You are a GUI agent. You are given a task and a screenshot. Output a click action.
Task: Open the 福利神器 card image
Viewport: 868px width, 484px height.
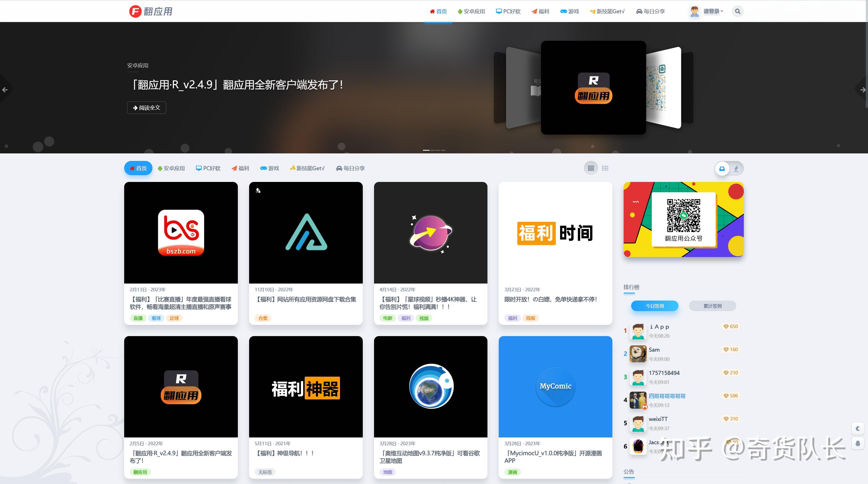click(306, 387)
